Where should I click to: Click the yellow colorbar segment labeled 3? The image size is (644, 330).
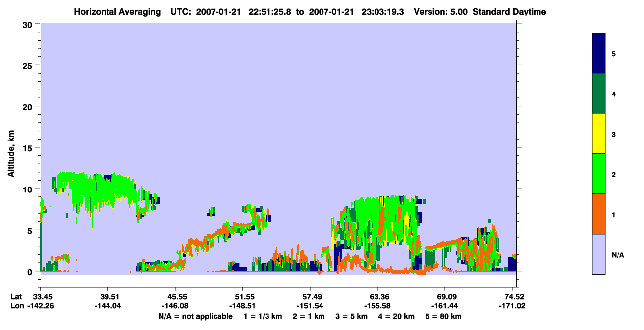(x=599, y=134)
